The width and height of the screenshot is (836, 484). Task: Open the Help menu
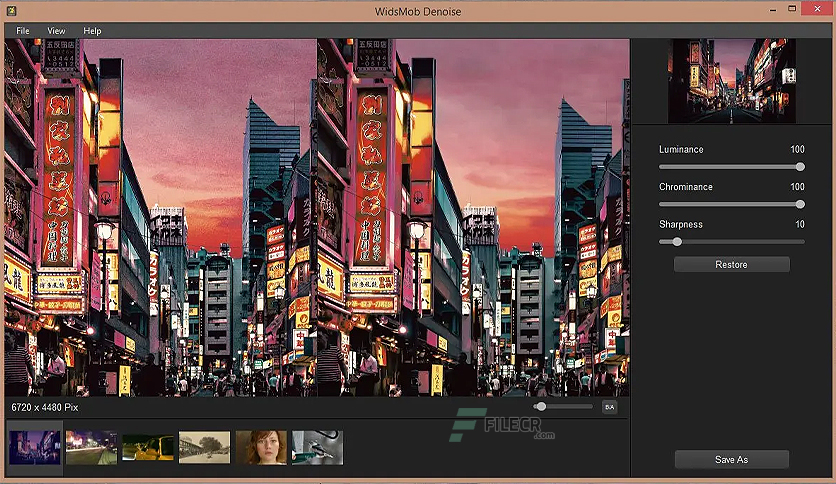coord(92,31)
